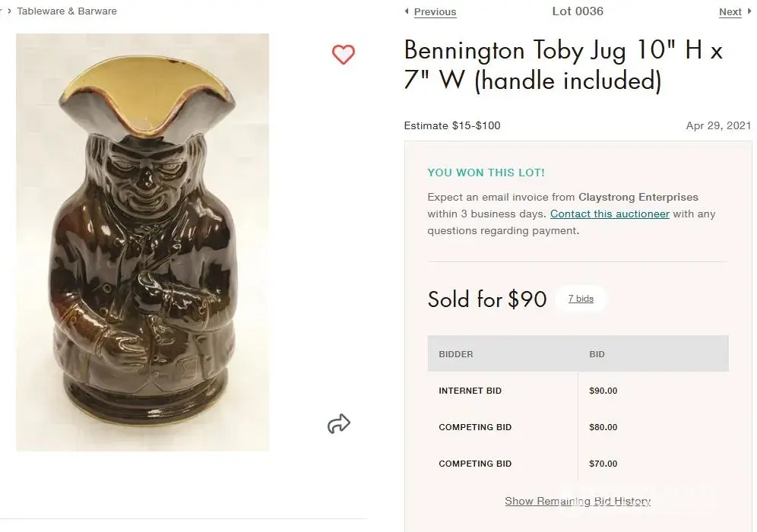Click the Contact this auctioneer link

pos(610,214)
